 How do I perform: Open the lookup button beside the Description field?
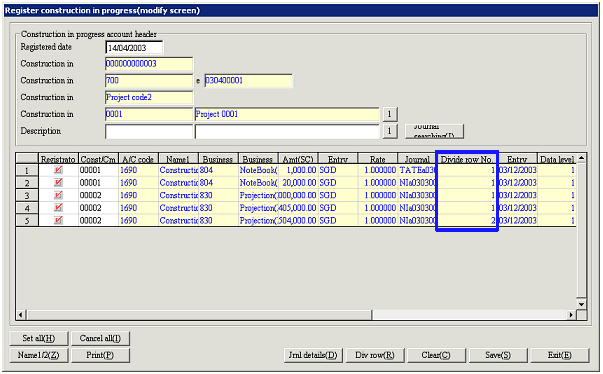coord(390,131)
